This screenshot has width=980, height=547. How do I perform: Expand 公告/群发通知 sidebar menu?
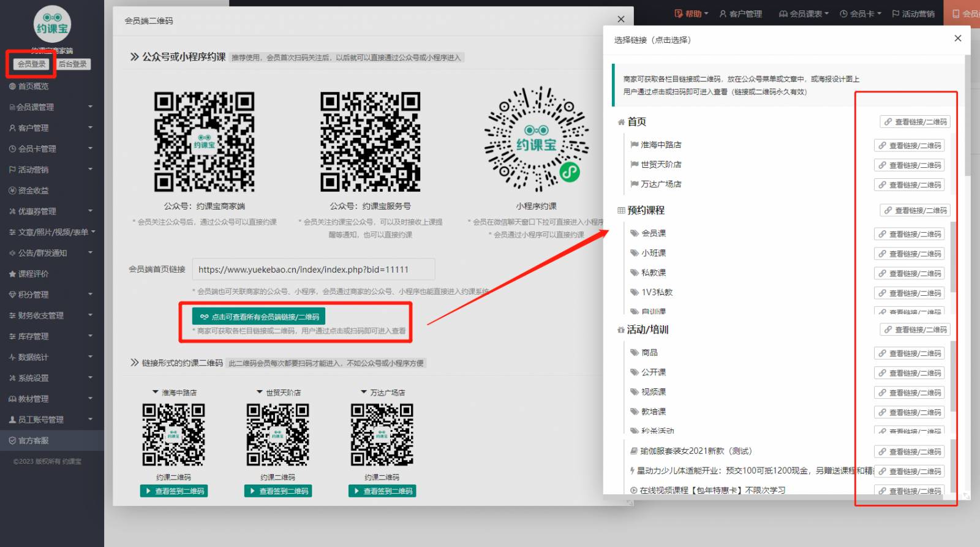pyautogui.click(x=52, y=253)
